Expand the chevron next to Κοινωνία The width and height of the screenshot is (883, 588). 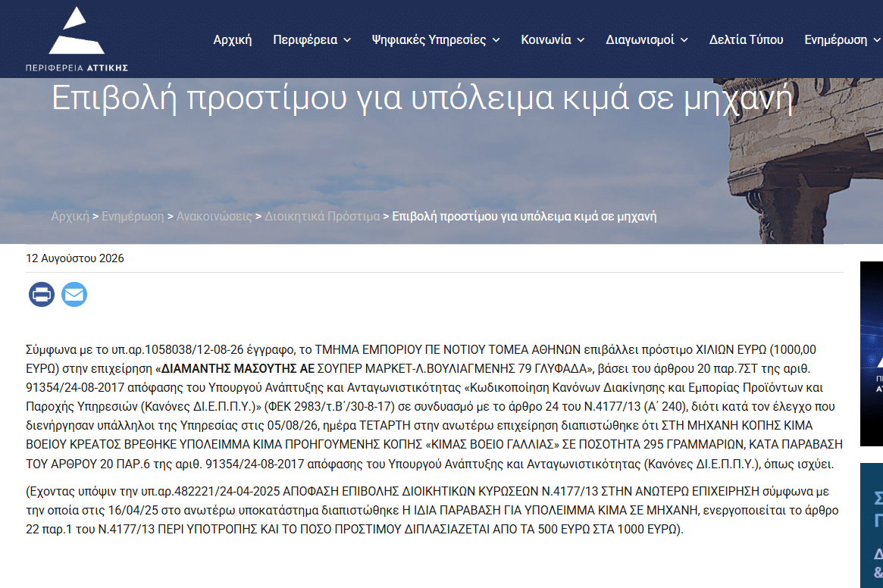pos(581,40)
